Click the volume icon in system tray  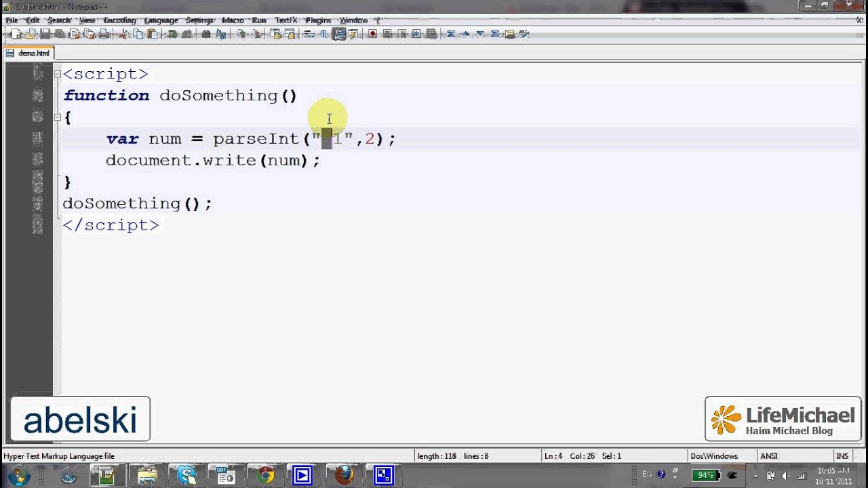click(786, 476)
